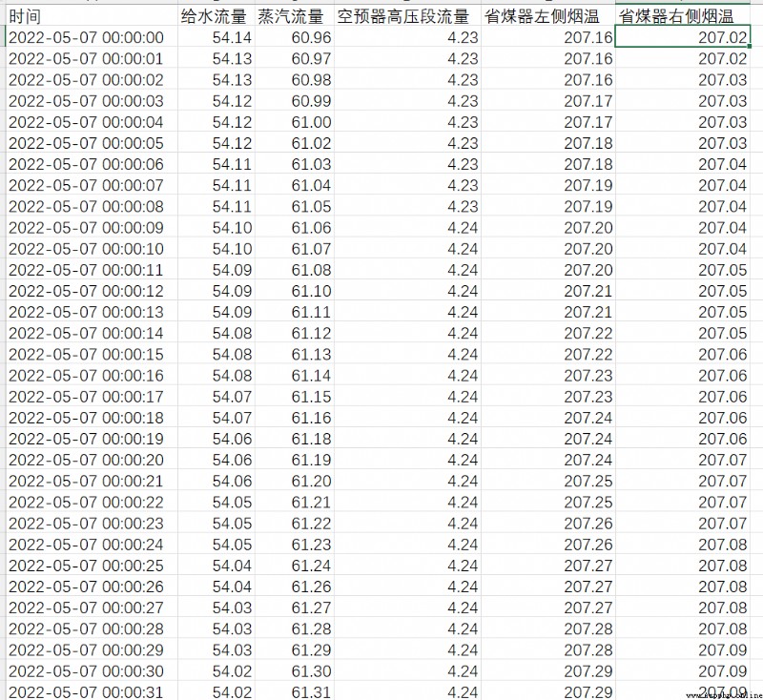763x700 pixels.
Task: Click timestamp cell 2022-05-07 00:00:01
Action: click(92, 58)
